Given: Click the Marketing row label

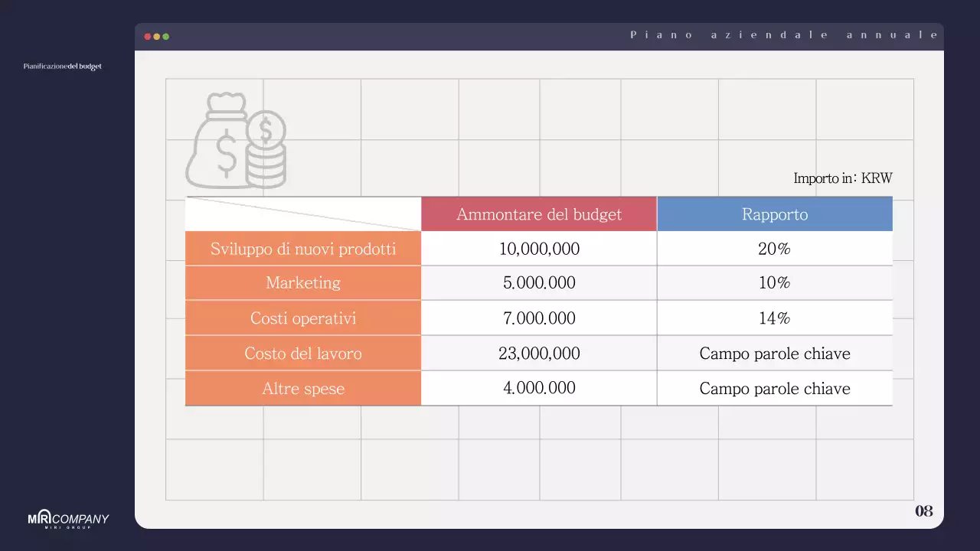Looking at the screenshot, I should pyautogui.click(x=302, y=283).
